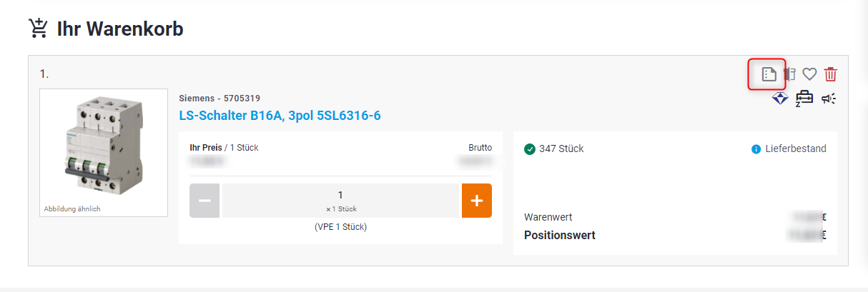
Task: Click the Ihr Warenkorb heading
Action: (x=120, y=29)
